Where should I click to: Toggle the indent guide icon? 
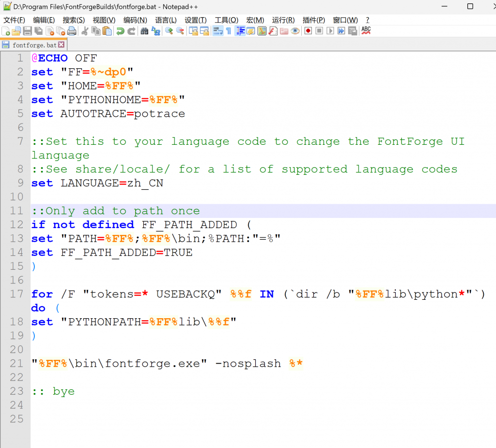pyautogui.click(x=240, y=31)
